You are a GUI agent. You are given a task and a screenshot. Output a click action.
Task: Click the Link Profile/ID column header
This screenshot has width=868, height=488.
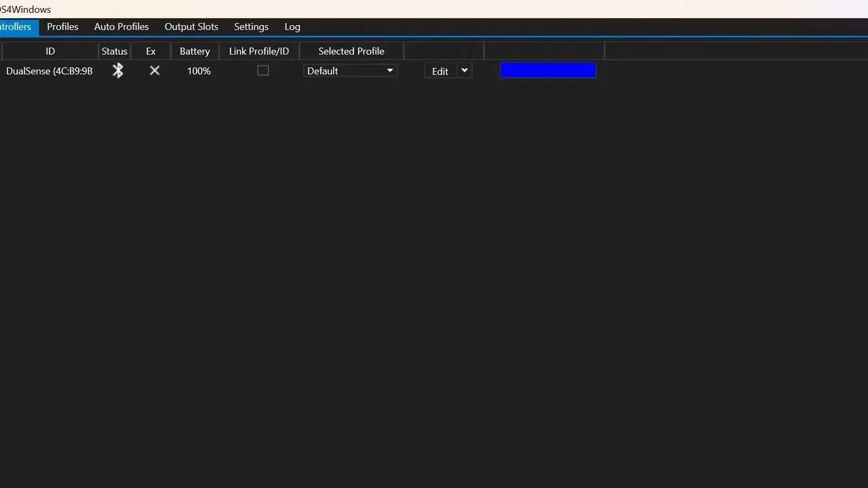[259, 51]
